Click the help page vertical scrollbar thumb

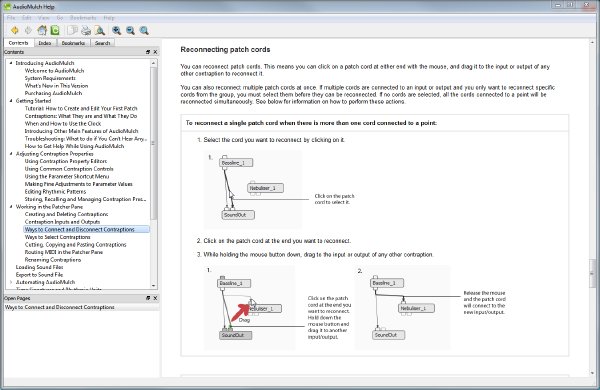[x=592, y=274]
